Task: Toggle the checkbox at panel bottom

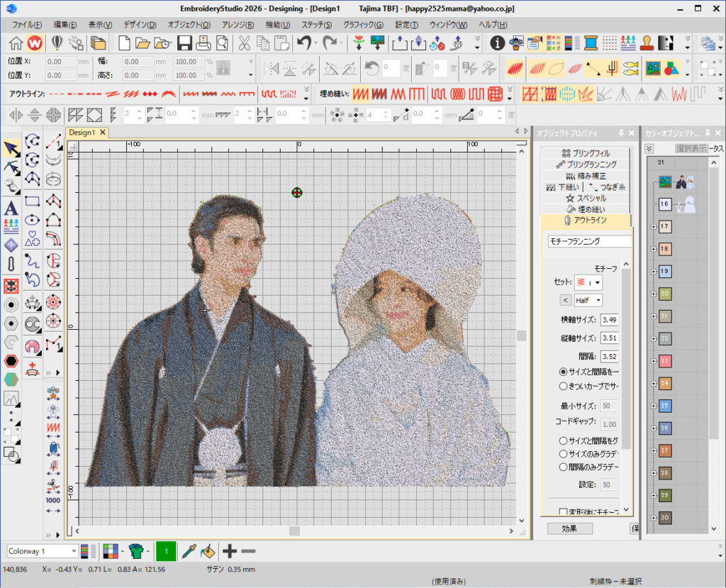Action: [563, 512]
